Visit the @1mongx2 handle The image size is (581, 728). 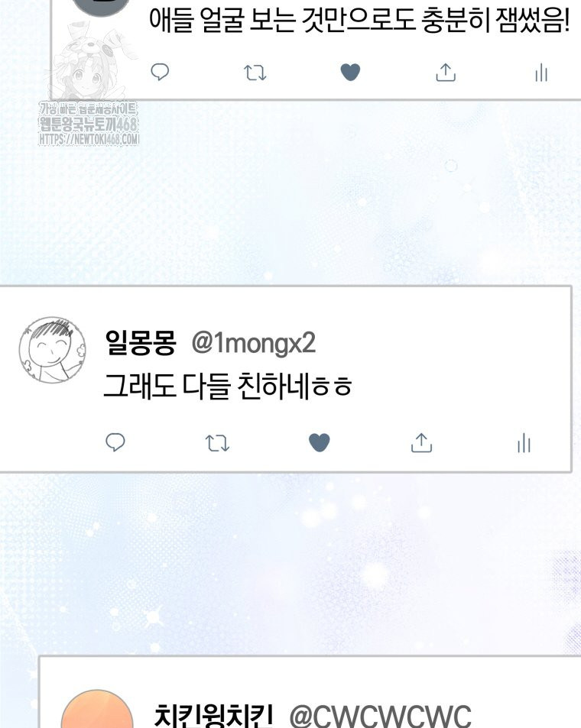pos(254,344)
